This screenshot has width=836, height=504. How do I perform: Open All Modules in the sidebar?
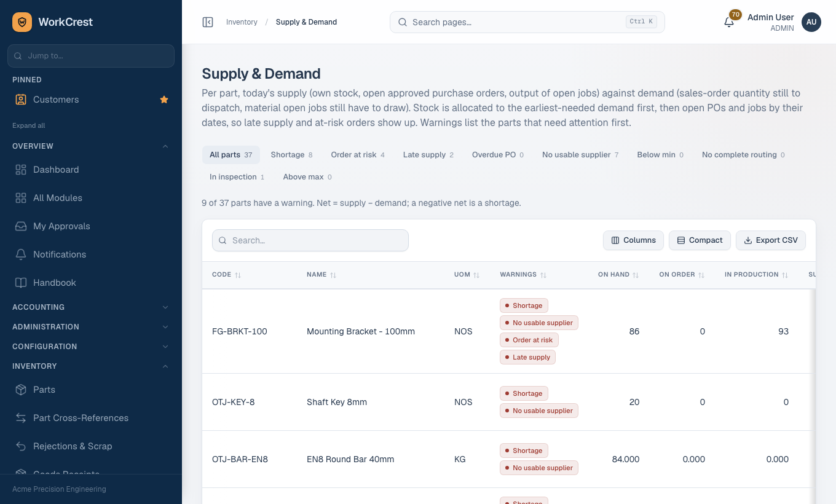click(x=91, y=198)
